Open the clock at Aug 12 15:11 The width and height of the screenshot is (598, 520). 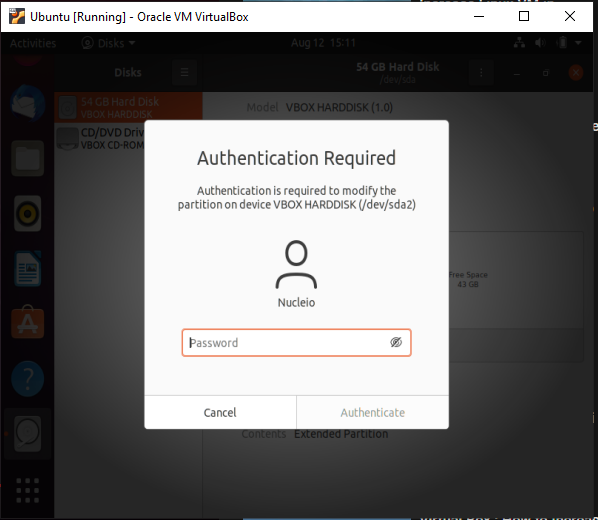(x=323, y=43)
